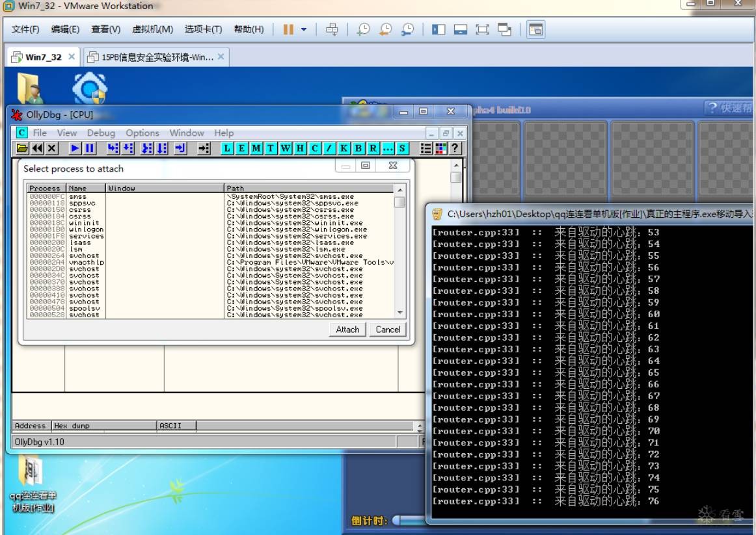Click OllyDbg's Execute till return icon
The width and height of the screenshot is (756, 535).
coord(180,148)
